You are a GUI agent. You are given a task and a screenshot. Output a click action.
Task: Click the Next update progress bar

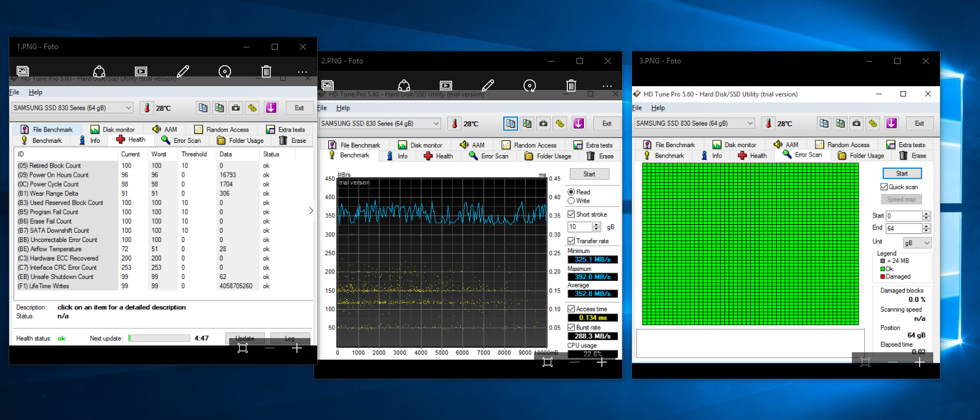(x=159, y=338)
